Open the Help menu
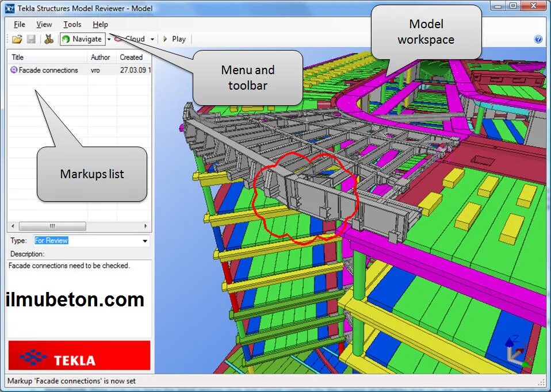This screenshot has width=551, height=392. coord(100,25)
